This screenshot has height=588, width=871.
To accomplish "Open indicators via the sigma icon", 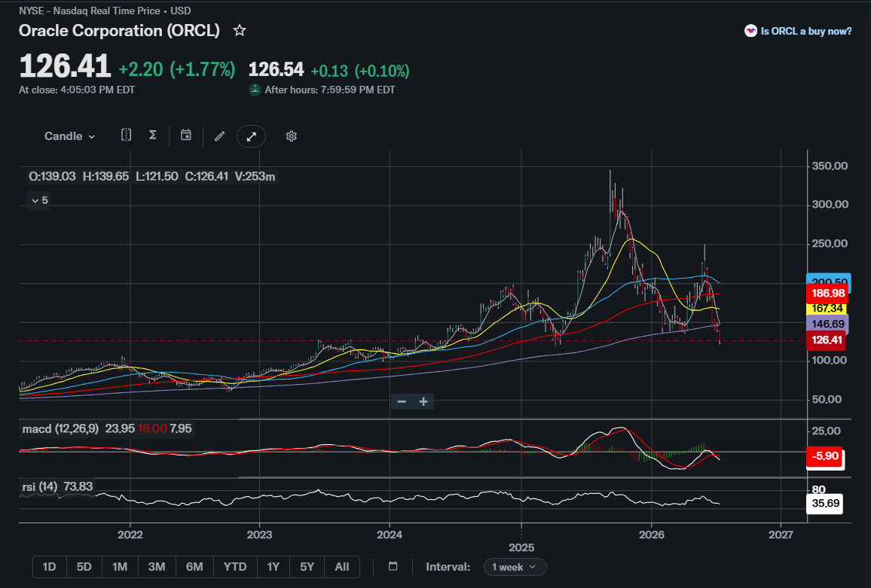I will coord(153,136).
